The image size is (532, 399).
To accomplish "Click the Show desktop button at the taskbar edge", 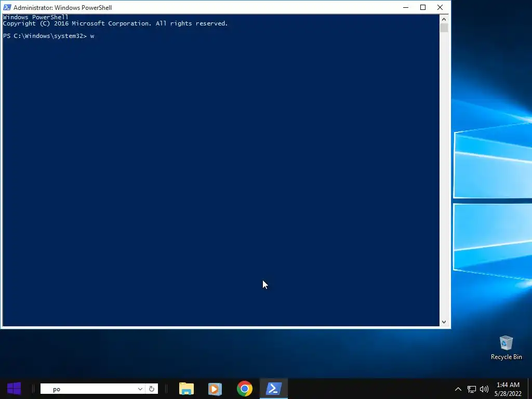I will click(530, 389).
